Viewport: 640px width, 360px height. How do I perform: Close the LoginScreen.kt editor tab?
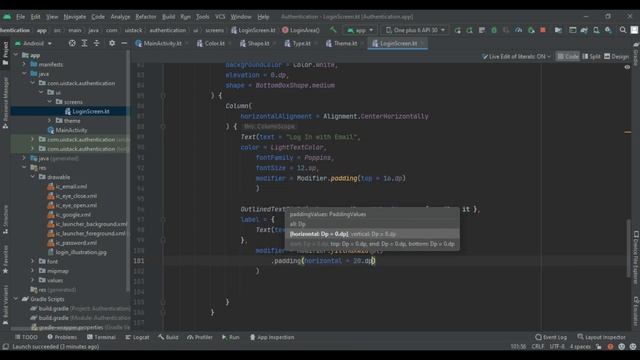click(x=422, y=43)
